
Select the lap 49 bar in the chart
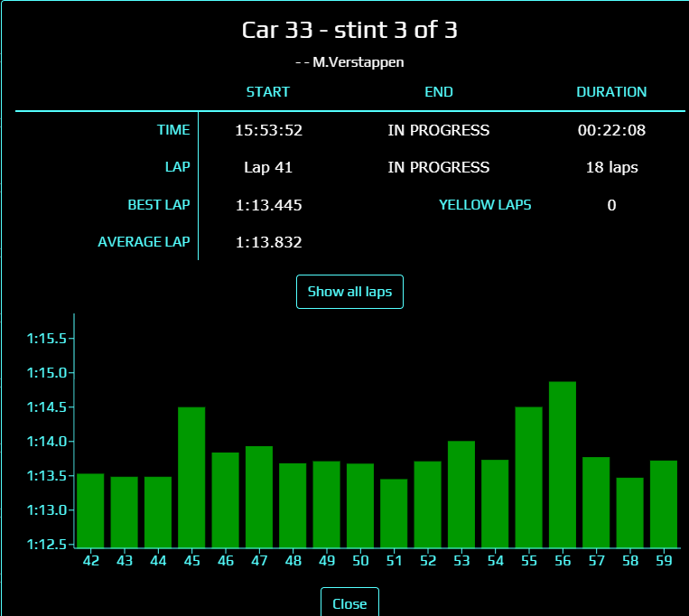327,504
